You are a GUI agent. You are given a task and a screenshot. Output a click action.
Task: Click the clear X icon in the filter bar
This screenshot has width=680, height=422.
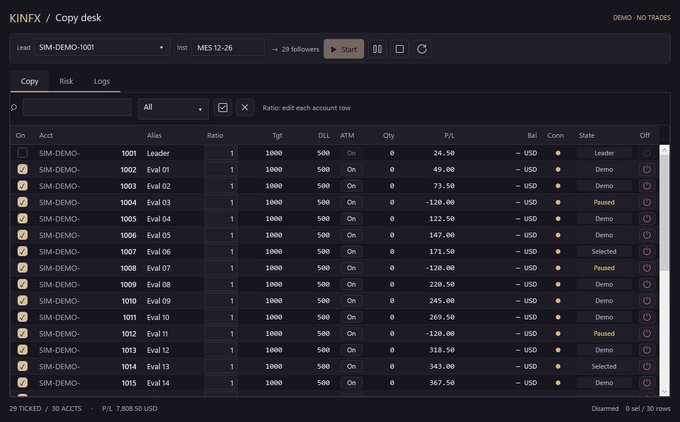[245, 108]
